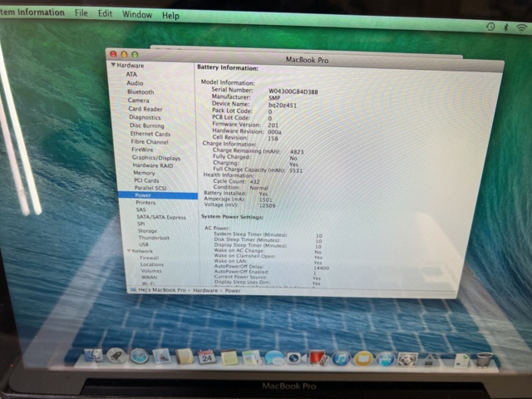Select Card Reader in the sidebar

(x=145, y=109)
